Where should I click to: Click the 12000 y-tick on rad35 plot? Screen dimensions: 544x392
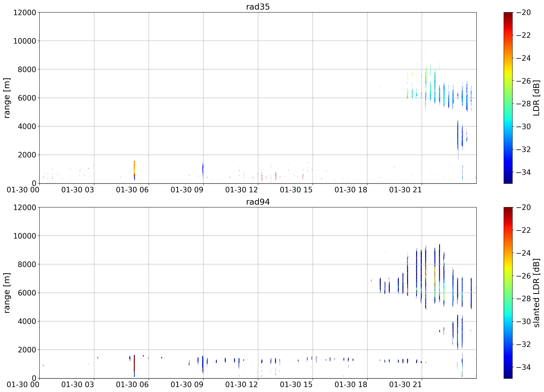pyautogui.click(x=25, y=13)
